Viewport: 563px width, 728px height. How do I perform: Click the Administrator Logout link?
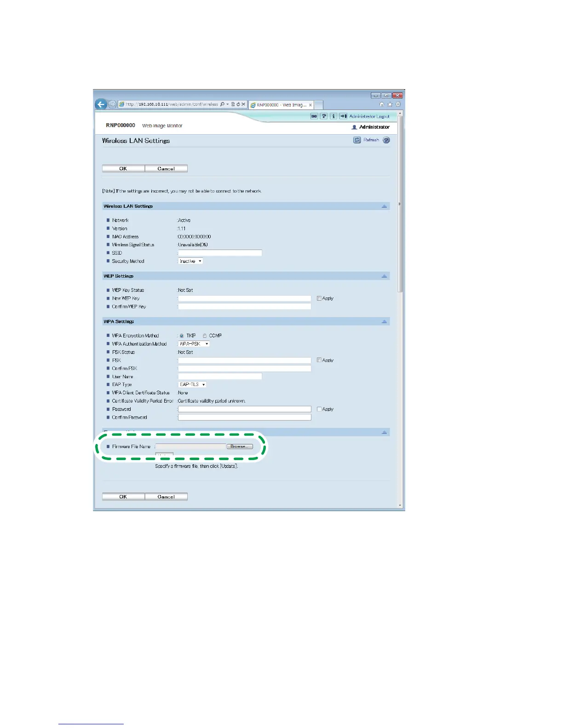tap(369, 117)
